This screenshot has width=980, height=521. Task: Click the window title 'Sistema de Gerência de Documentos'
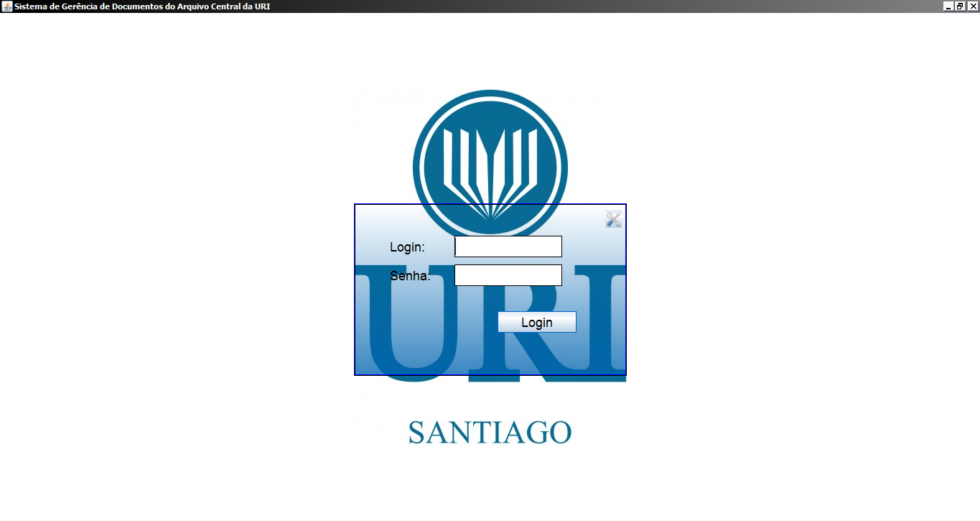pos(142,6)
